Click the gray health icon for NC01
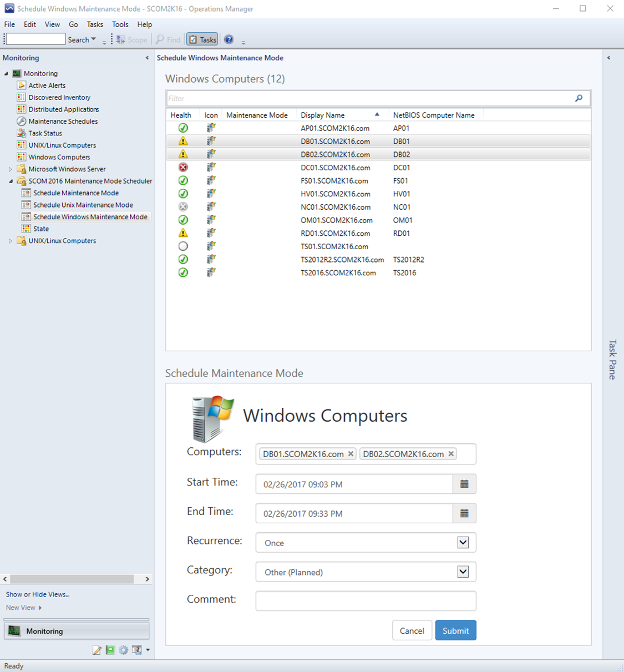Image resolution: width=624 pixels, height=672 pixels. [x=183, y=206]
